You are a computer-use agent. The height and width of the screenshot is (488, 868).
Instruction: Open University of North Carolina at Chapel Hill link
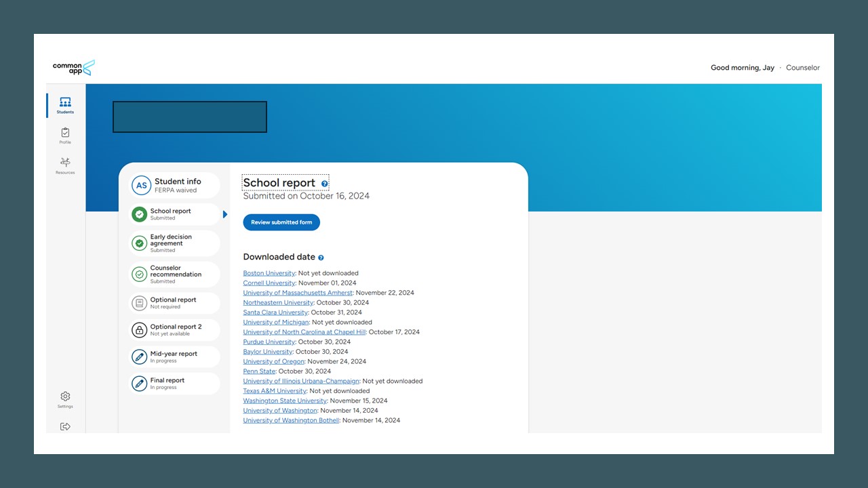click(304, 332)
